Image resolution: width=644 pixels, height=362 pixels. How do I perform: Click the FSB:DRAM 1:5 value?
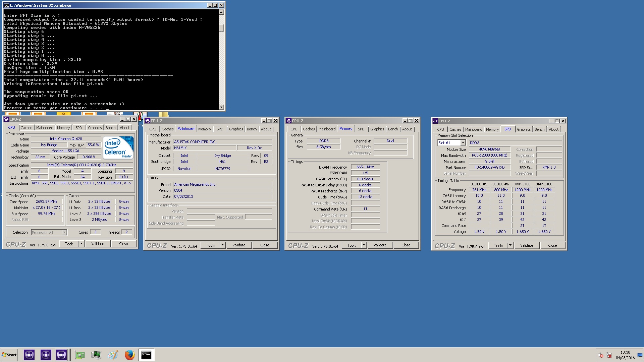click(365, 173)
